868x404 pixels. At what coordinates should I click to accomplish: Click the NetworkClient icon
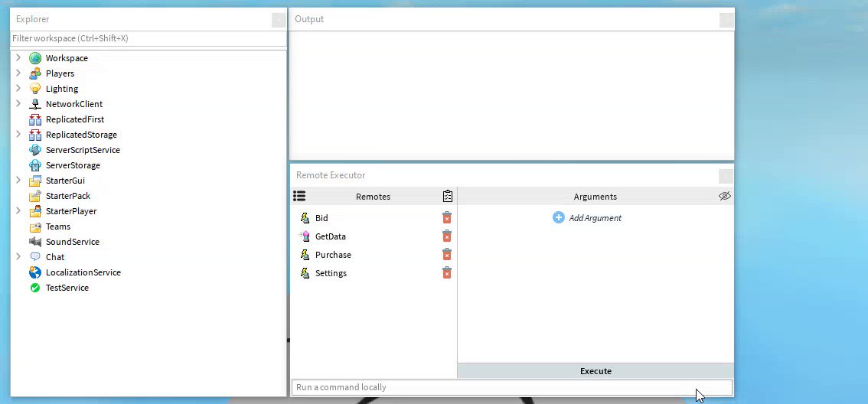tap(35, 104)
